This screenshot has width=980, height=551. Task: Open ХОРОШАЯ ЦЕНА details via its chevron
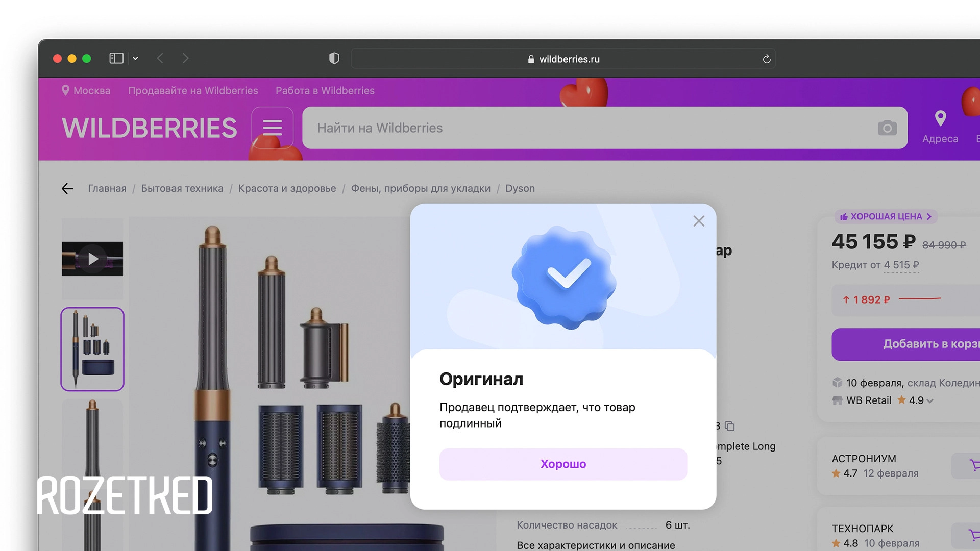[929, 216]
